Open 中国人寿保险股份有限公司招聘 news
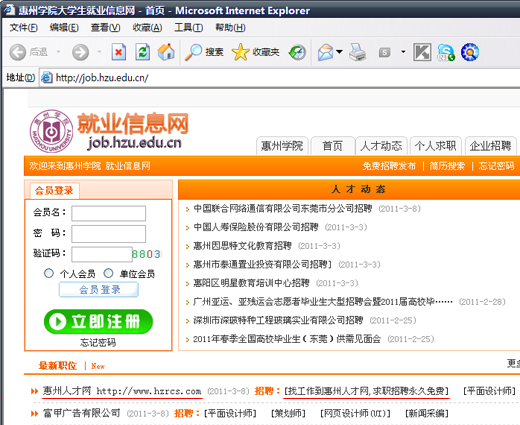Screen dimensions: 520x425 coord(256,227)
